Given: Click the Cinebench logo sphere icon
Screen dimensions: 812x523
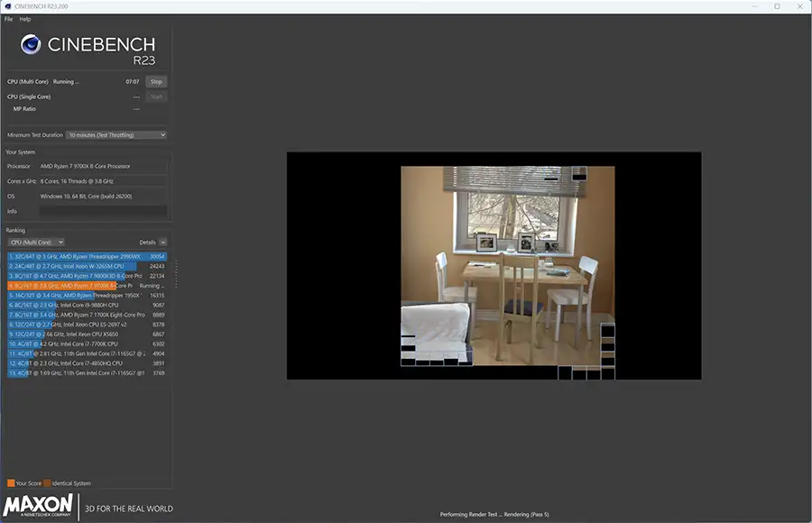Looking at the screenshot, I should 31,44.
